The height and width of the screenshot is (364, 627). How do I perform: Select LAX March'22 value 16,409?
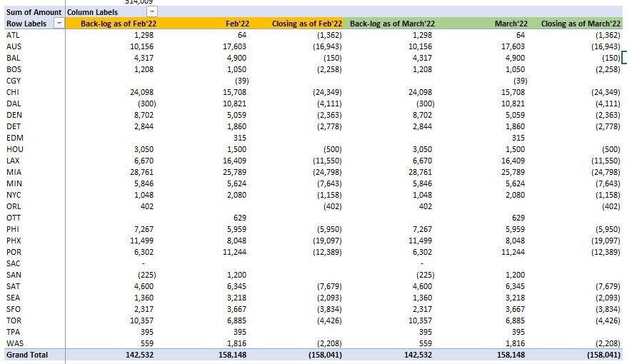[513, 161]
